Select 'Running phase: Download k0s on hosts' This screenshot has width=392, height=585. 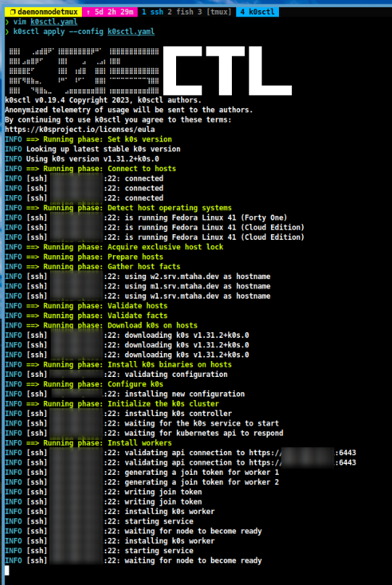click(x=101, y=325)
